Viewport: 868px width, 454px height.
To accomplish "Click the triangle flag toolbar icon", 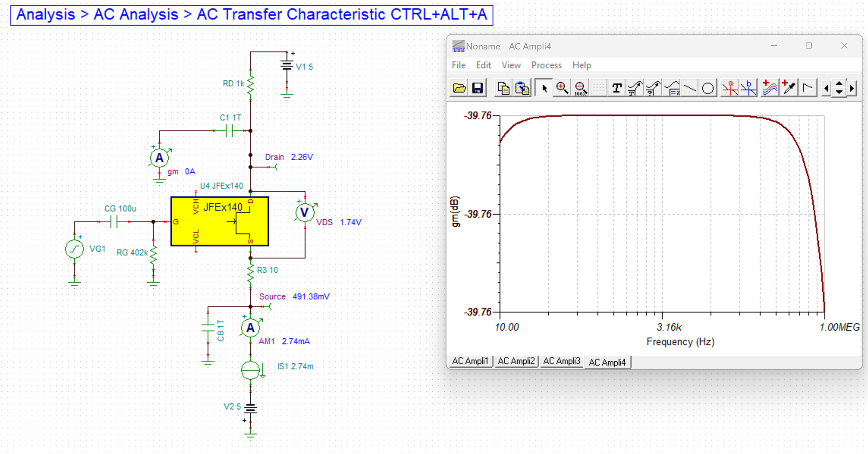I will [x=808, y=88].
